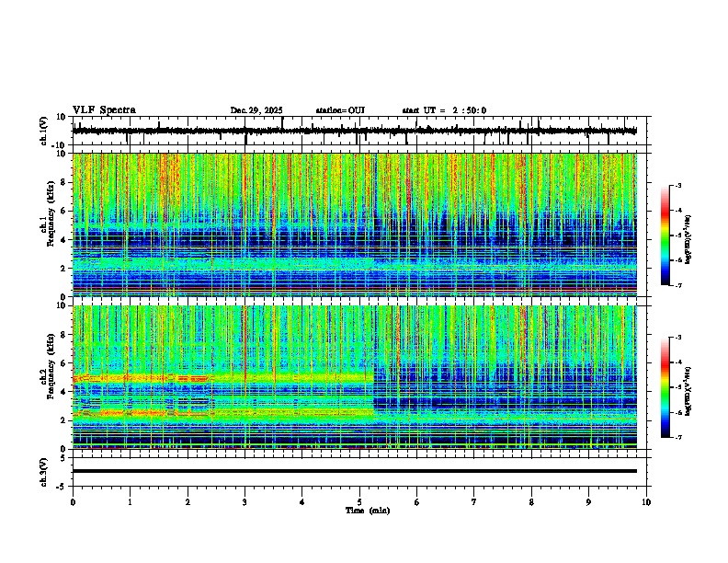Click the ch.1 voltage waveform trace
The width and height of the screenshot is (728, 563).
coord(354,131)
